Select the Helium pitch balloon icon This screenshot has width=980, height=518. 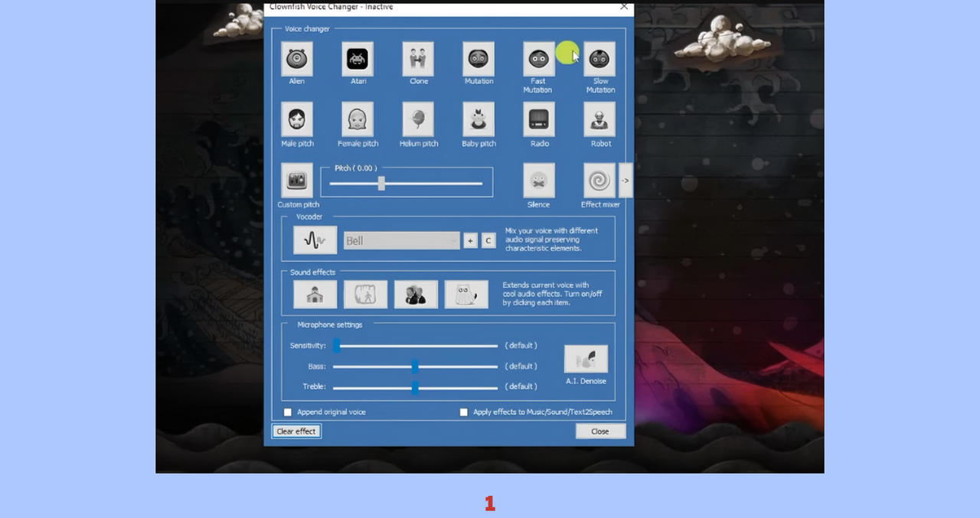(418, 119)
